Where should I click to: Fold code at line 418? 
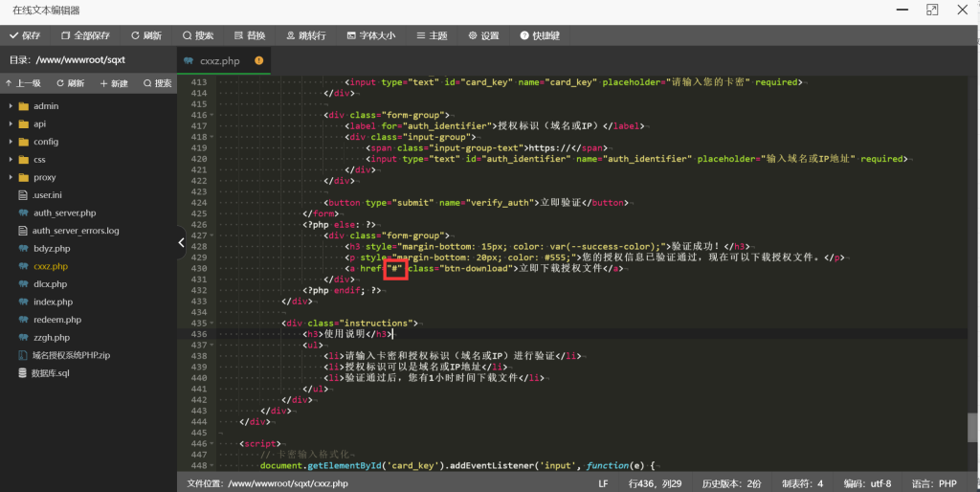[x=212, y=137]
